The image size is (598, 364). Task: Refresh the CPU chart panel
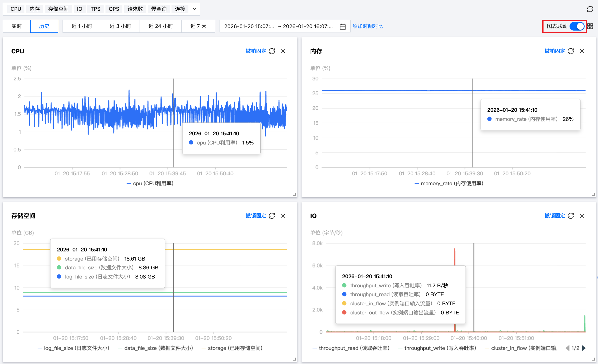pyautogui.click(x=272, y=51)
